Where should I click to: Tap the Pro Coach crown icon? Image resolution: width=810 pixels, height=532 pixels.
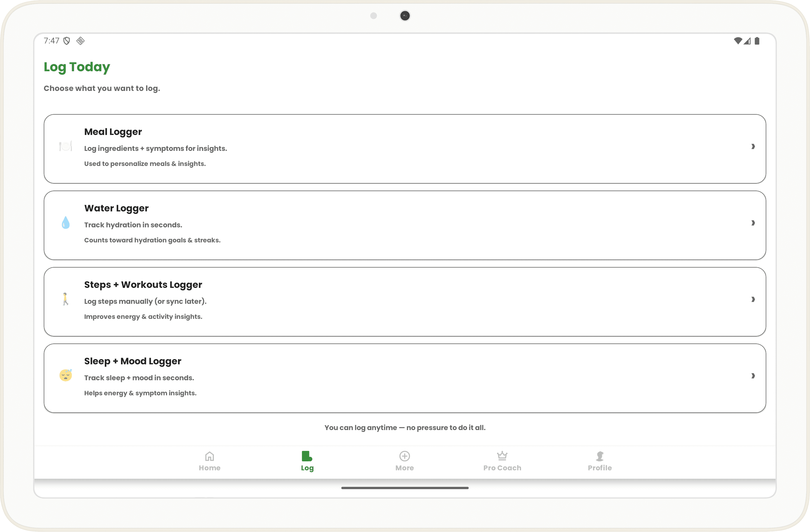coord(502,456)
